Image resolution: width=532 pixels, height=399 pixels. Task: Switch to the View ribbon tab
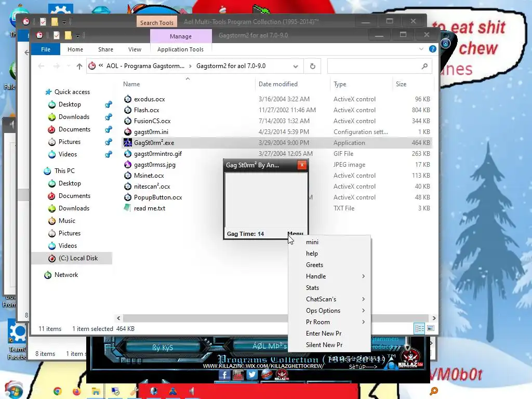135,49
